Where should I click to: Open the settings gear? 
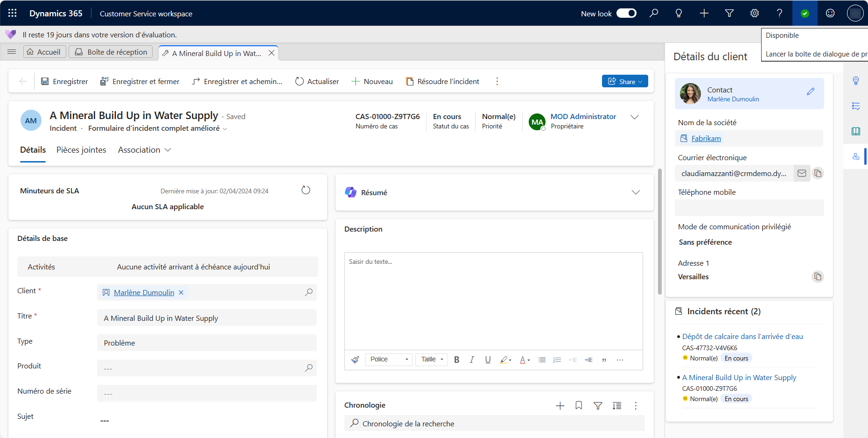click(x=755, y=13)
